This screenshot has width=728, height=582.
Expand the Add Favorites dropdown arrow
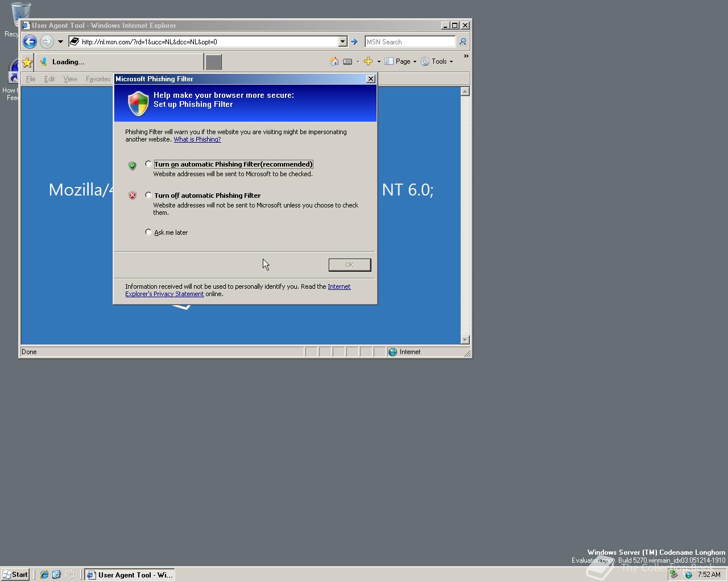tap(379, 61)
